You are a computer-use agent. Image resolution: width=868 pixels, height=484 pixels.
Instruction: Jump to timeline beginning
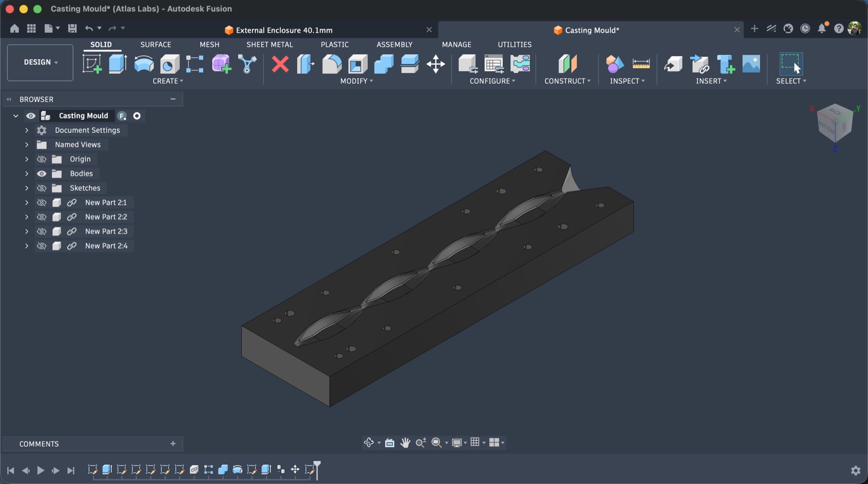click(11, 470)
